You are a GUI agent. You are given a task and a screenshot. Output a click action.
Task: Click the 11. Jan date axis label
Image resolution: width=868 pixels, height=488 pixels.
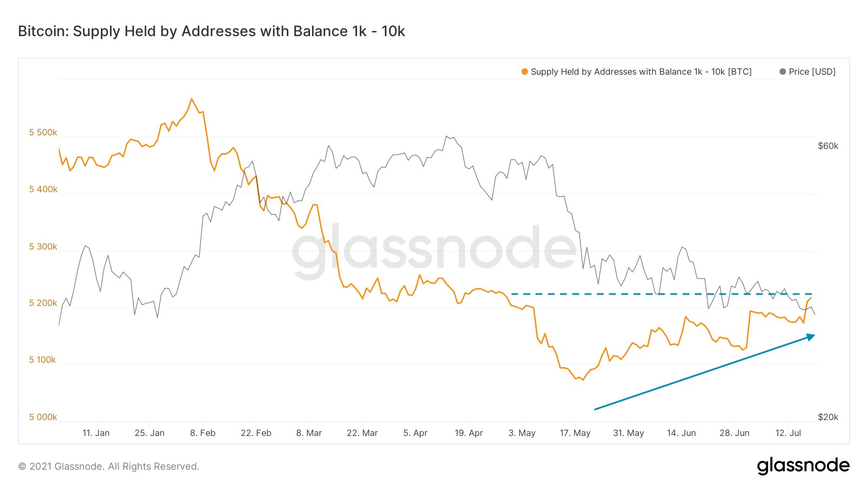coord(96,433)
